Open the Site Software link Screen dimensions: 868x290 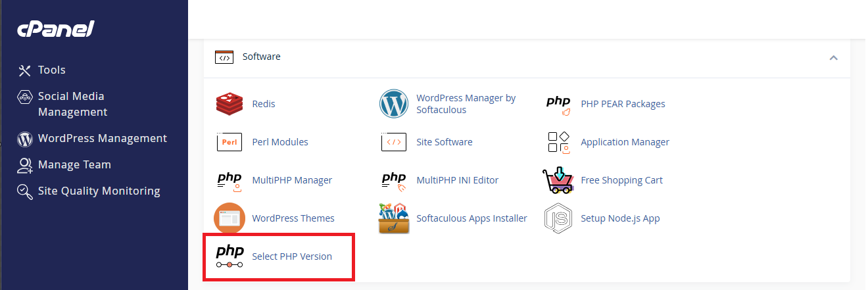[x=445, y=142]
